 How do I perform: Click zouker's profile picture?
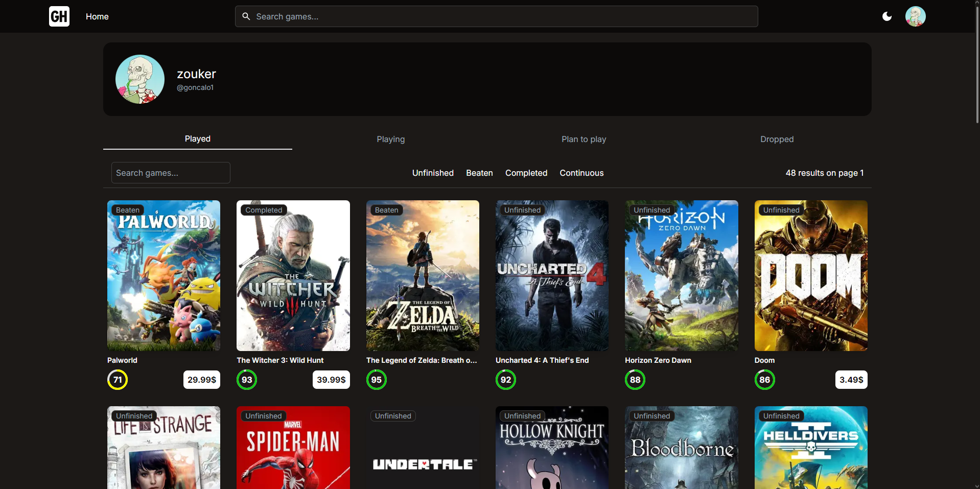pyautogui.click(x=139, y=79)
